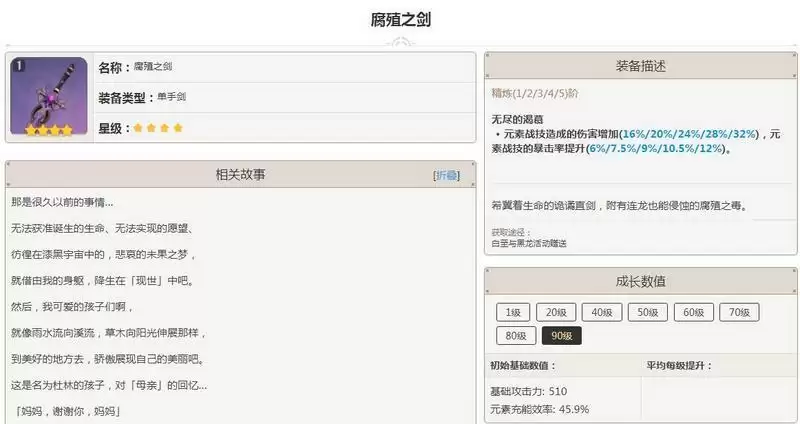Image resolution: width=800 pixels, height=424 pixels.
Task: Click the four-star rating beside 星级
Action: [x=158, y=128]
